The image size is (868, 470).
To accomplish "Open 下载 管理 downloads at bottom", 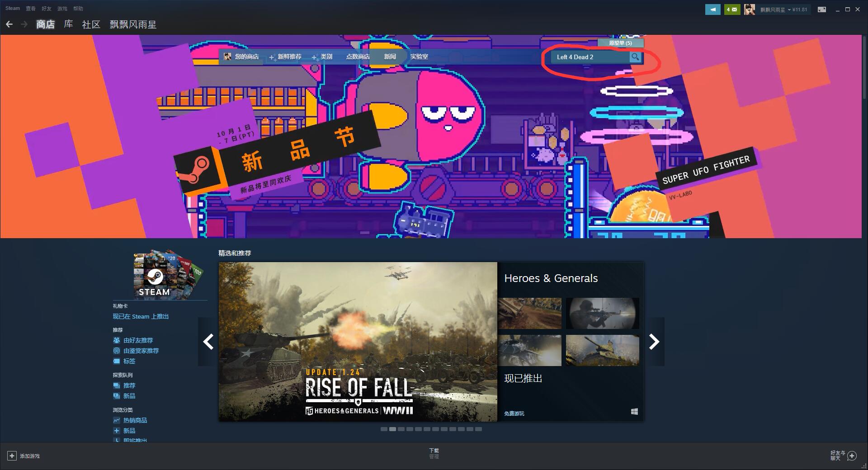I will (434, 454).
